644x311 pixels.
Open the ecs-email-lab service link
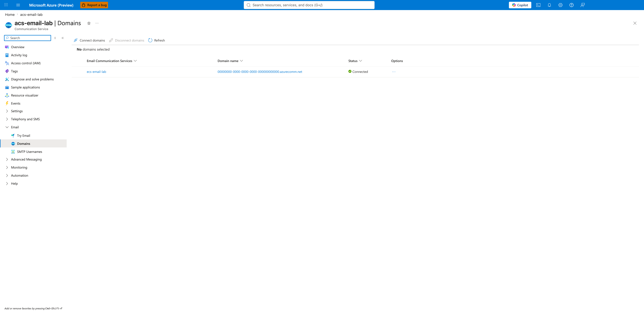tap(96, 72)
